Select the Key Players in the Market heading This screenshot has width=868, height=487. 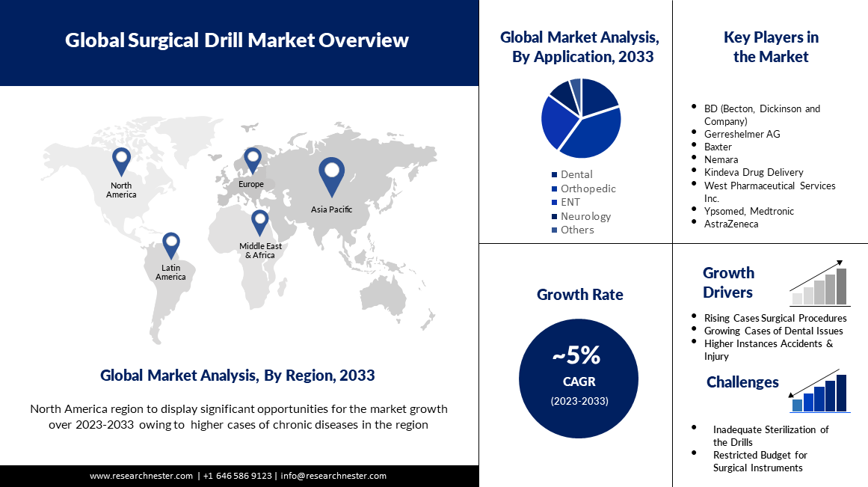tap(770, 47)
